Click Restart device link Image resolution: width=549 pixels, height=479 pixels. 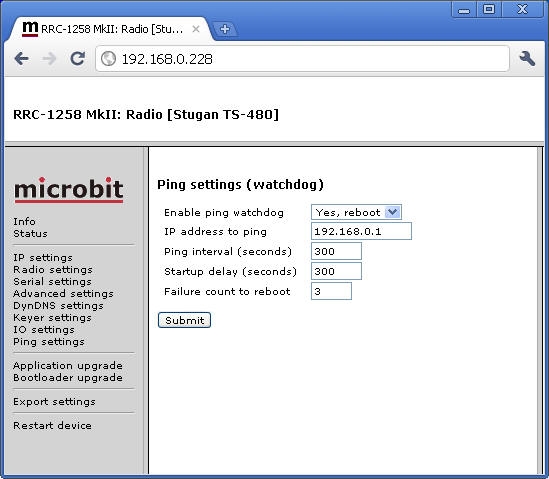pyautogui.click(x=52, y=425)
